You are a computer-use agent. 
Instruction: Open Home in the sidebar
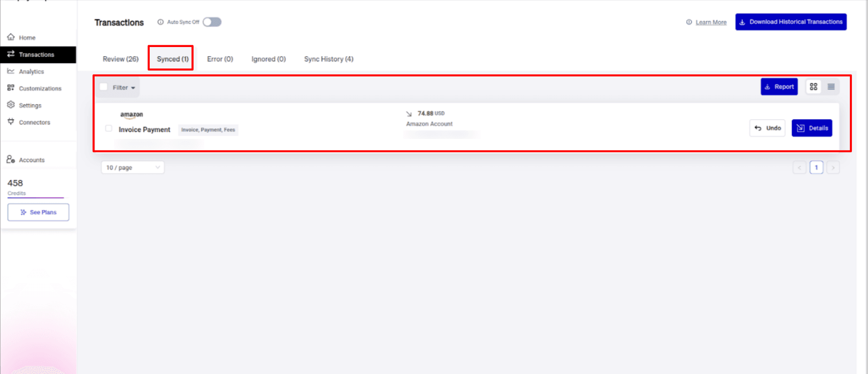[27, 37]
